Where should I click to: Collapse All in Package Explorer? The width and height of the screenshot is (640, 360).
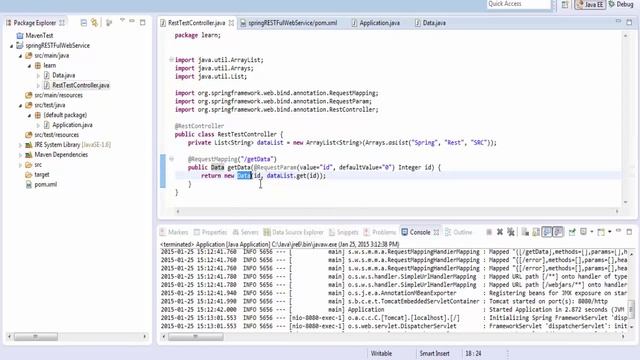pyautogui.click(x=83, y=23)
